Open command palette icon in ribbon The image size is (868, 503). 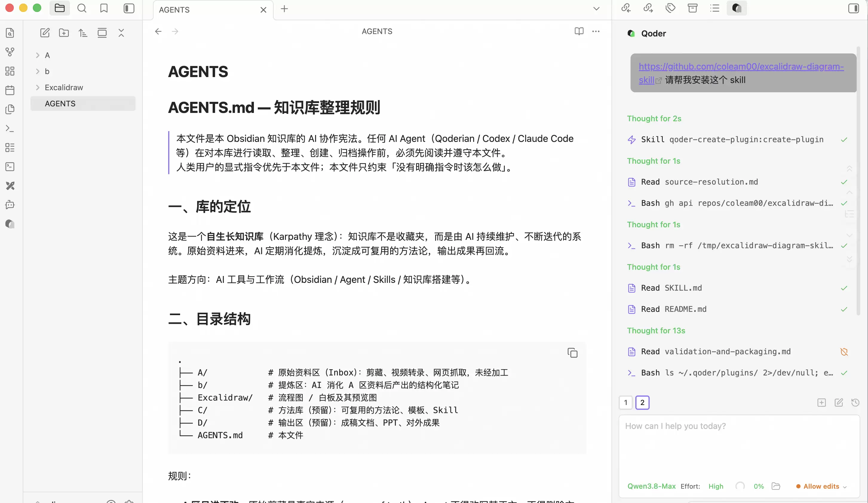pyautogui.click(x=10, y=128)
